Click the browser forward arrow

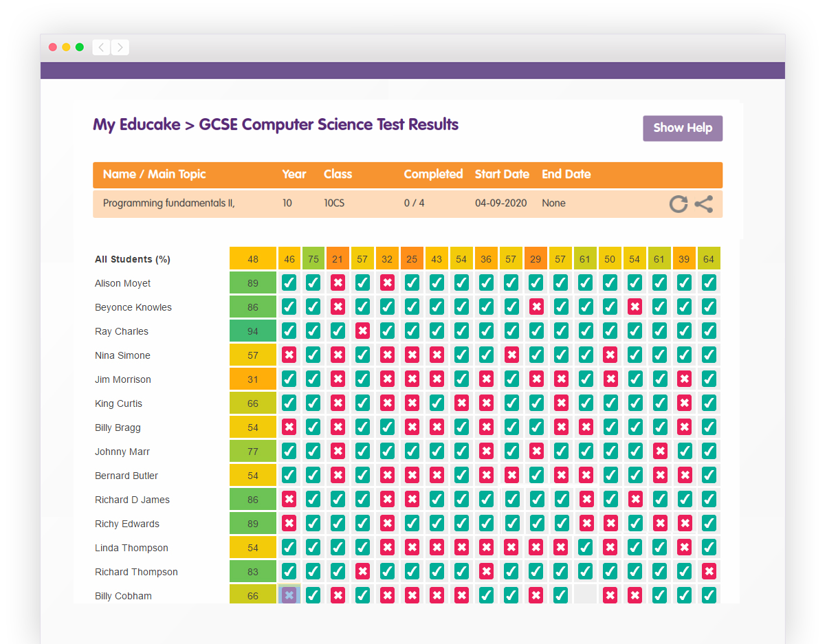click(x=120, y=47)
